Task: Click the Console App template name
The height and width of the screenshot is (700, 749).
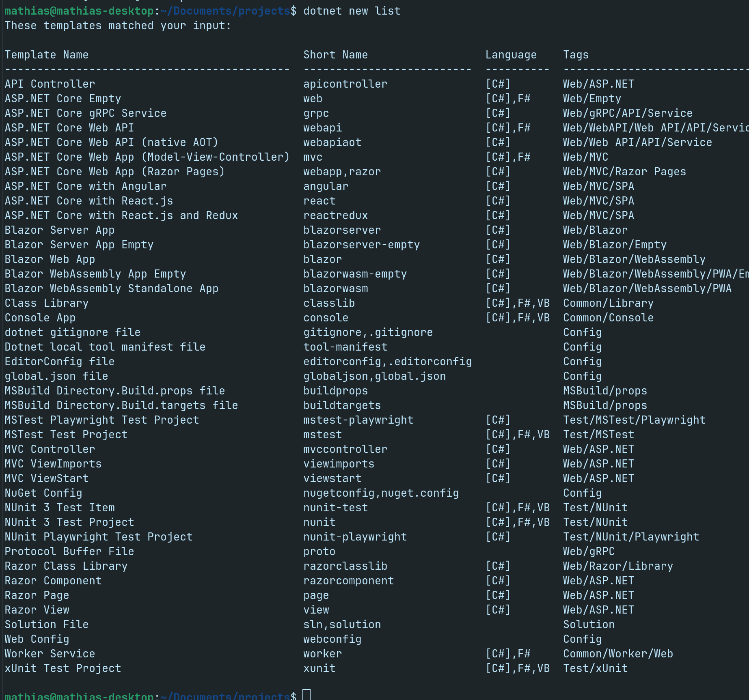Action: (x=40, y=317)
